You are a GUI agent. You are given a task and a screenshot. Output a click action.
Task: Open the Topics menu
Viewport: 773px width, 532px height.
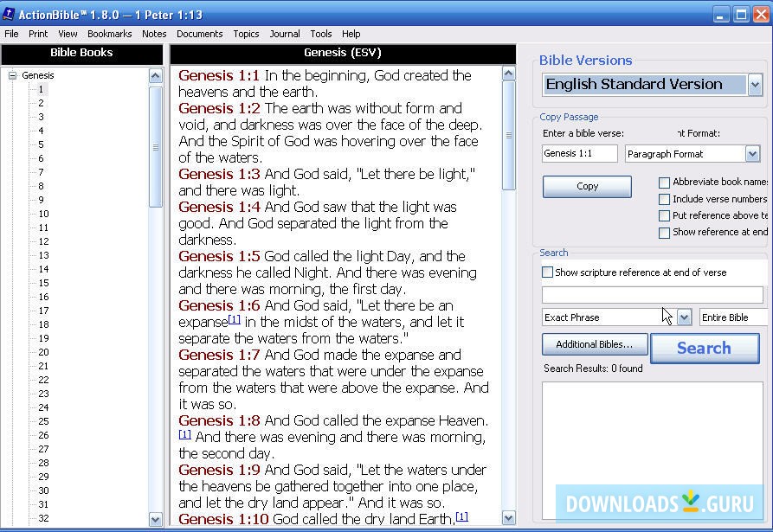click(x=246, y=34)
